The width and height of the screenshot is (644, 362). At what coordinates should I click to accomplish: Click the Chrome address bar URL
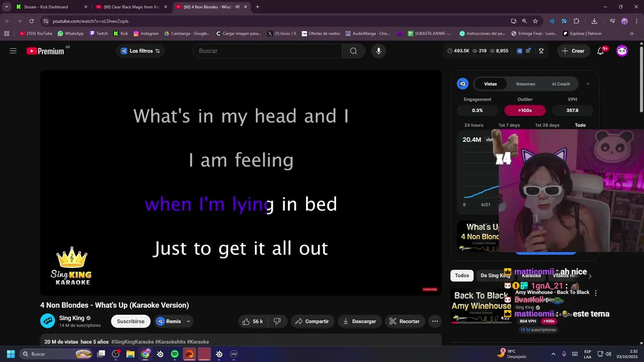click(x=91, y=21)
